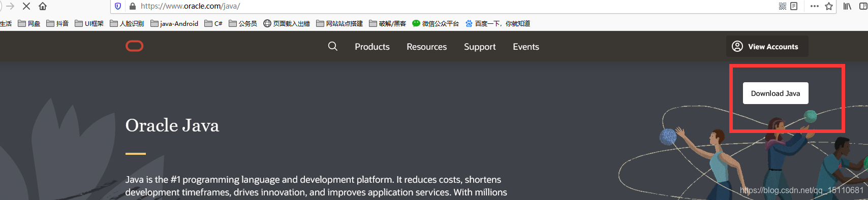Bookmark this page with the star
Image resolution: width=868 pixels, height=200 pixels.
[829, 6]
